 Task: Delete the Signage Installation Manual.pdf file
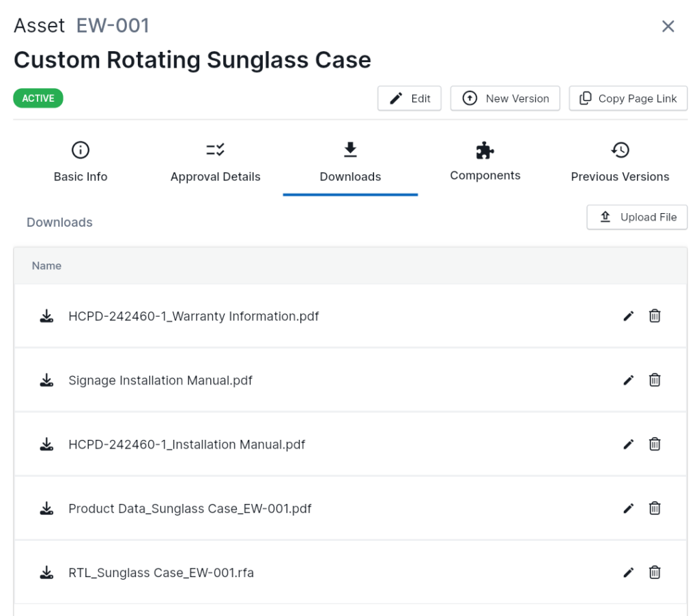click(x=655, y=380)
